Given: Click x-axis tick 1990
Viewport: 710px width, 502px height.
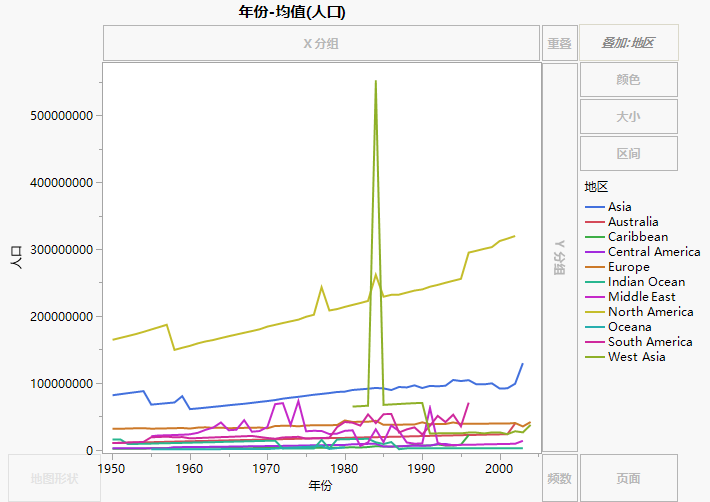Looking at the screenshot, I should coord(422,469).
